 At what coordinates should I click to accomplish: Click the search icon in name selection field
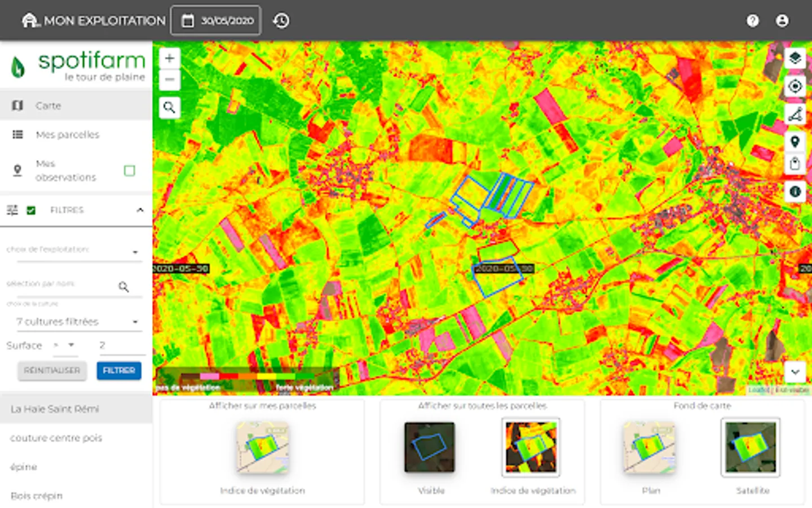click(x=123, y=287)
